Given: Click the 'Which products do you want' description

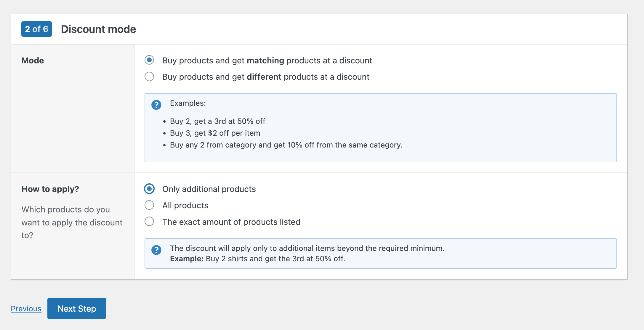Looking at the screenshot, I should (72, 222).
